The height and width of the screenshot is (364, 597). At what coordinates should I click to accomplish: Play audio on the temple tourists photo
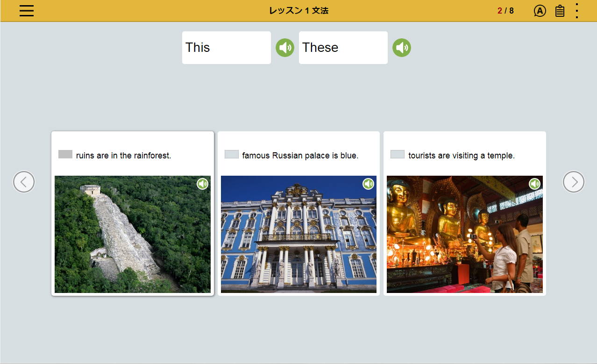tap(534, 184)
